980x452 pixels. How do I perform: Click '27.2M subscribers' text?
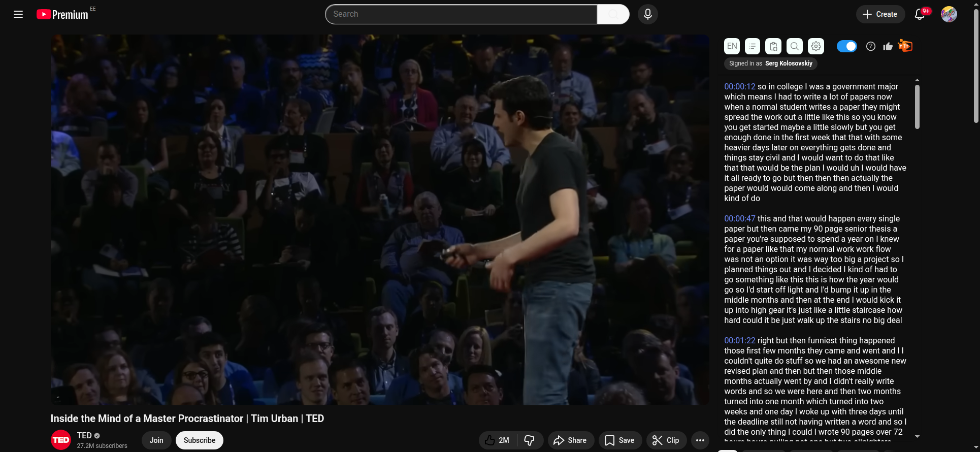(102, 446)
